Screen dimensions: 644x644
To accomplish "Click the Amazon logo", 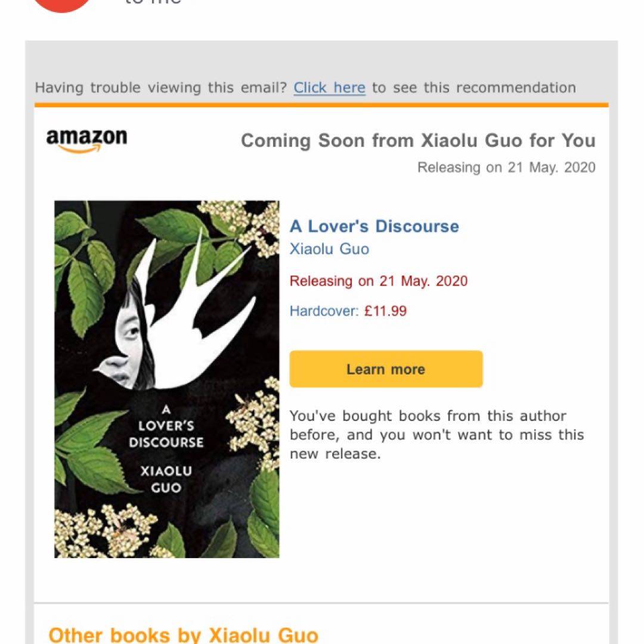I will 86,140.
